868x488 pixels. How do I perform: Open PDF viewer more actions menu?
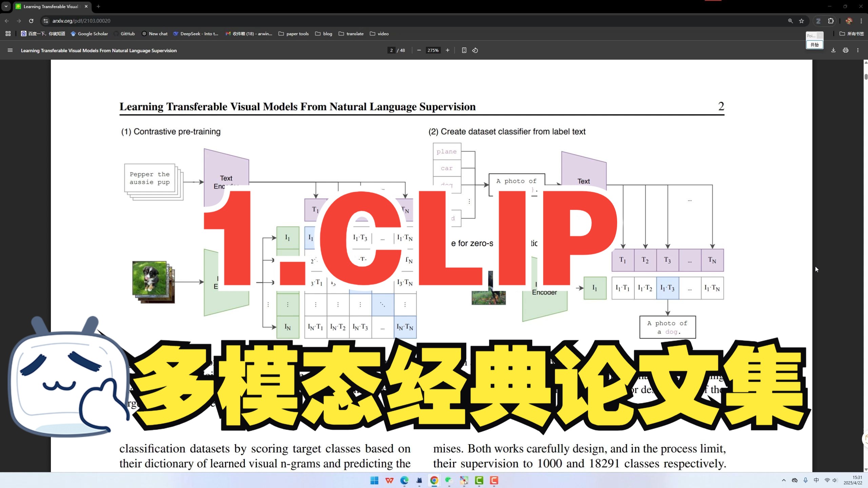(x=858, y=50)
